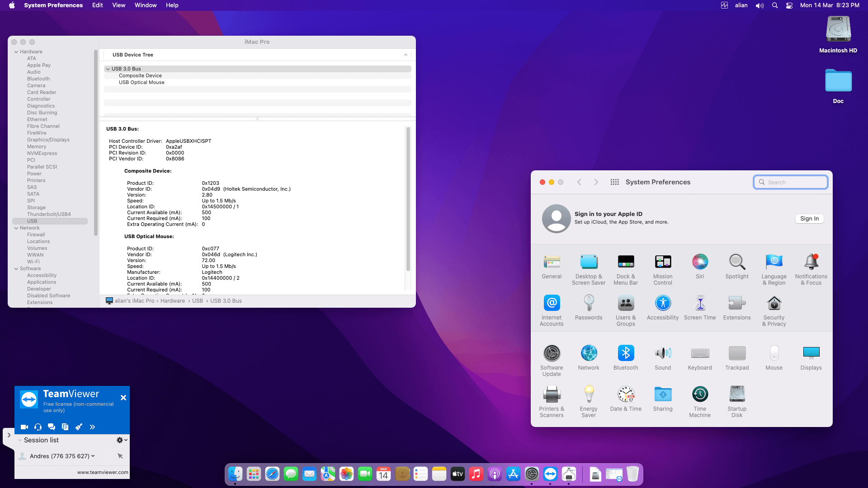Viewport: 868px width, 488px height.
Task: Click the Sign In button
Action: tap(809, 219)
